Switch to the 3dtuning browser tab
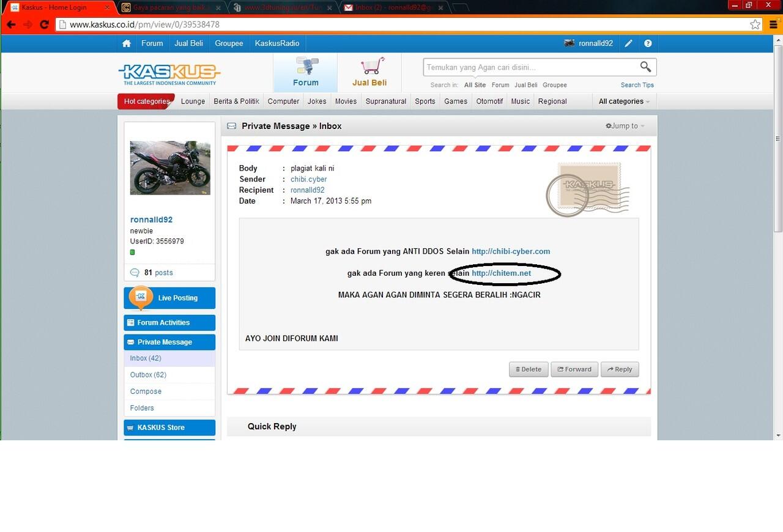 coord(281,7)
